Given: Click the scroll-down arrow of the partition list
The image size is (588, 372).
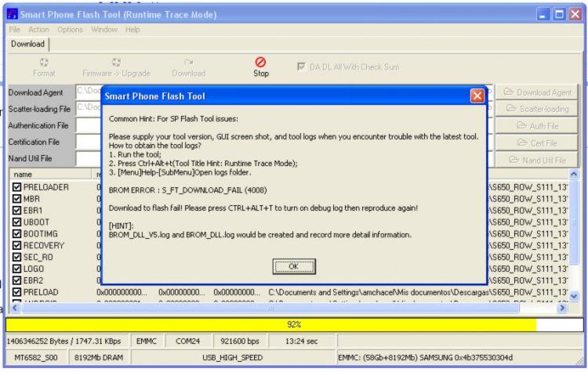Looking at the screenshot, I should coord(574,296).
